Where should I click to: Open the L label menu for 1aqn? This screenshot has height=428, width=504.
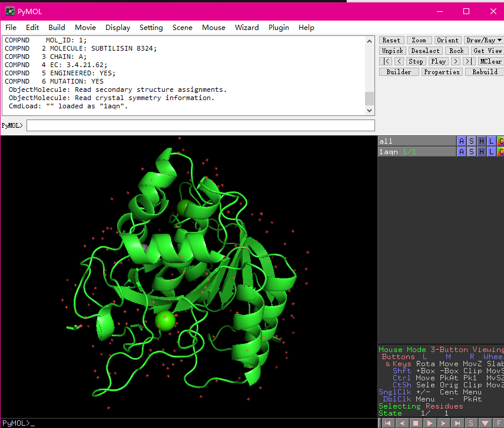coord(492,152)
